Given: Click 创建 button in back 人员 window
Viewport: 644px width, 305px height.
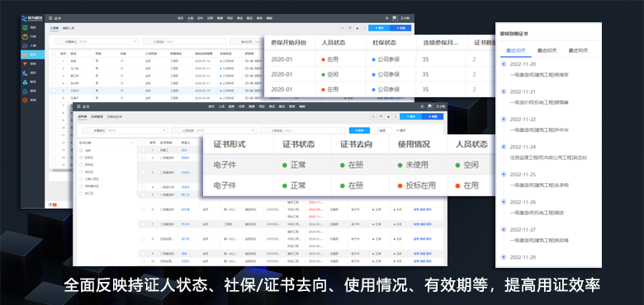Looking at the screenshot, I should pyautogui.click(x=400, y=28).
